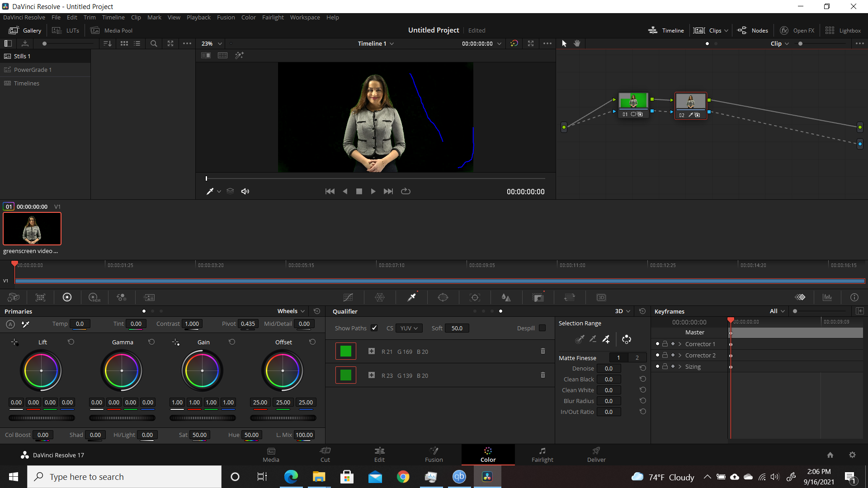This screenshot has height=488, width=868.
Task: Open the Camera Raw palette icon
Action: [x=14, y=297]
